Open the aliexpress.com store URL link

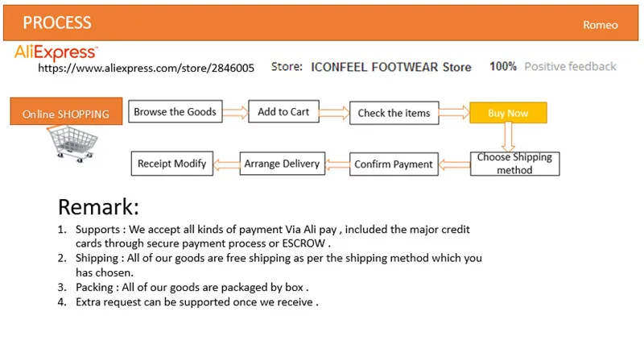(x=147, y=68)
